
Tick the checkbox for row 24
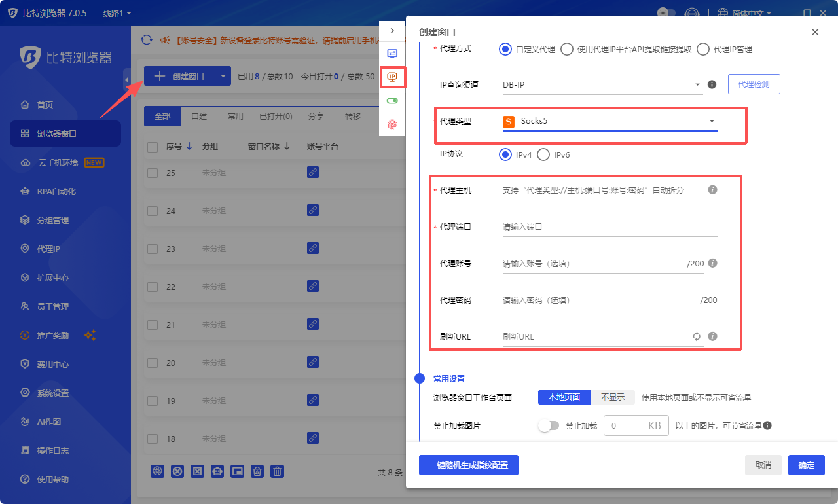(x=153, y=211)
